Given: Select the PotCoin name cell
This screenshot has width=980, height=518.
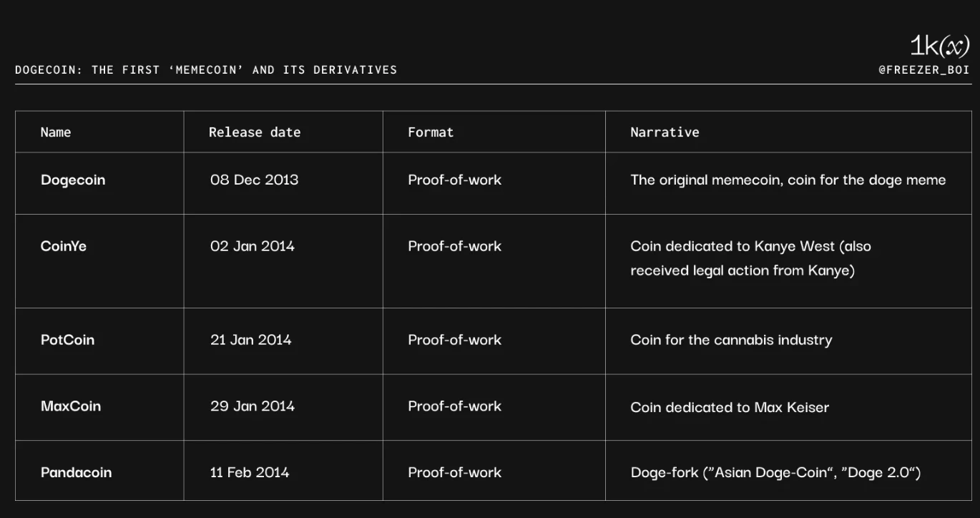Looking at the screenshot, I should tap(67, 340).
